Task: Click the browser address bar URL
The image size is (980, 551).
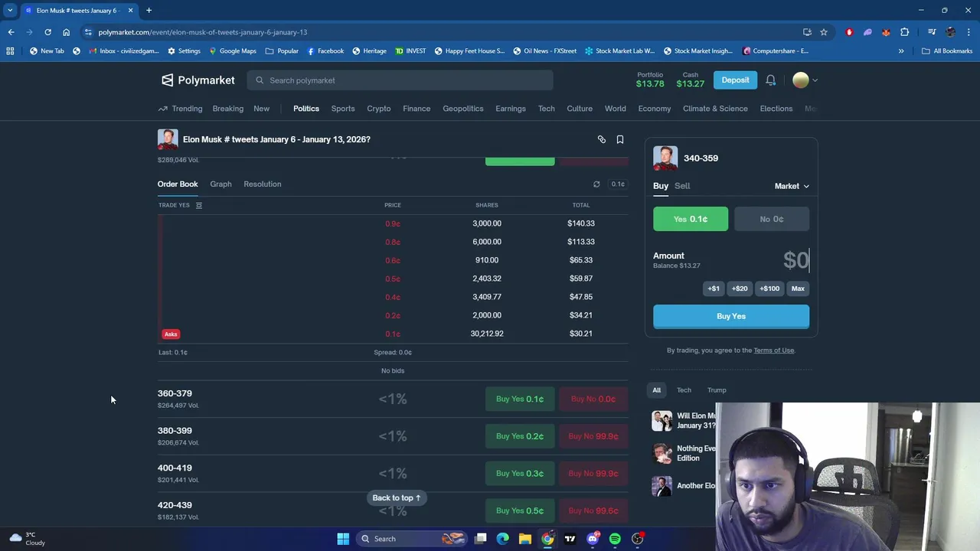Action: click(203, 32)
